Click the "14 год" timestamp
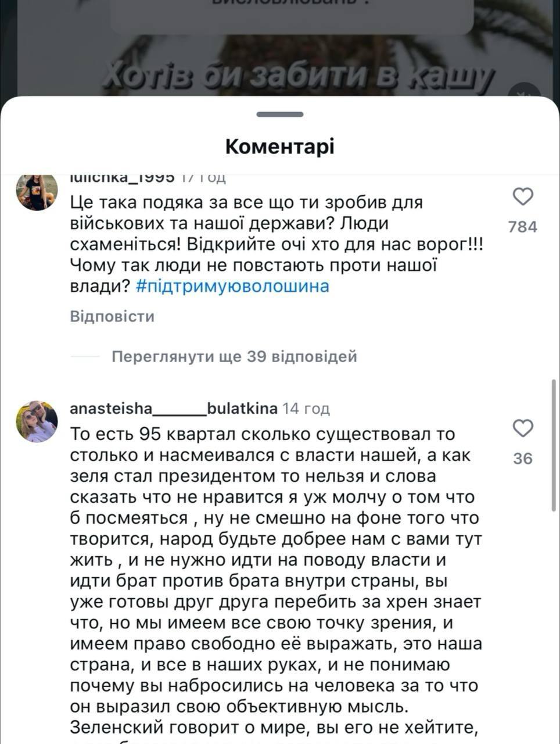This screenshot has height=744, width=560. (x=306, y=409)
